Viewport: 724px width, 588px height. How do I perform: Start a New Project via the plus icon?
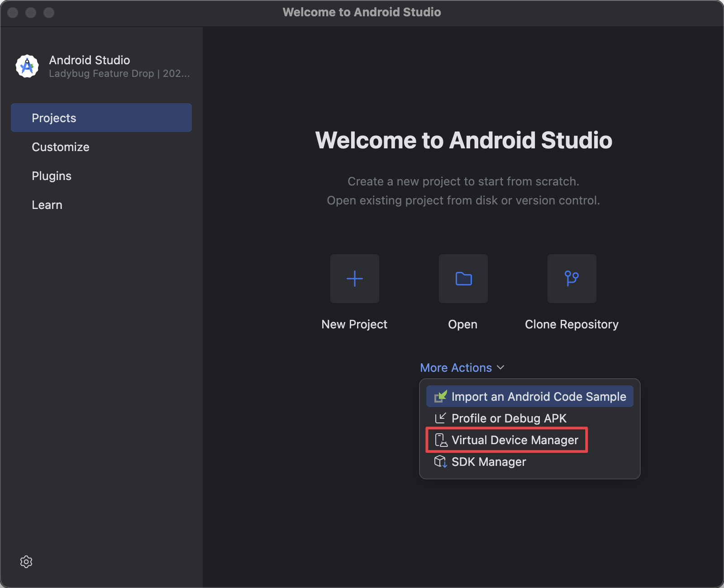354,279
